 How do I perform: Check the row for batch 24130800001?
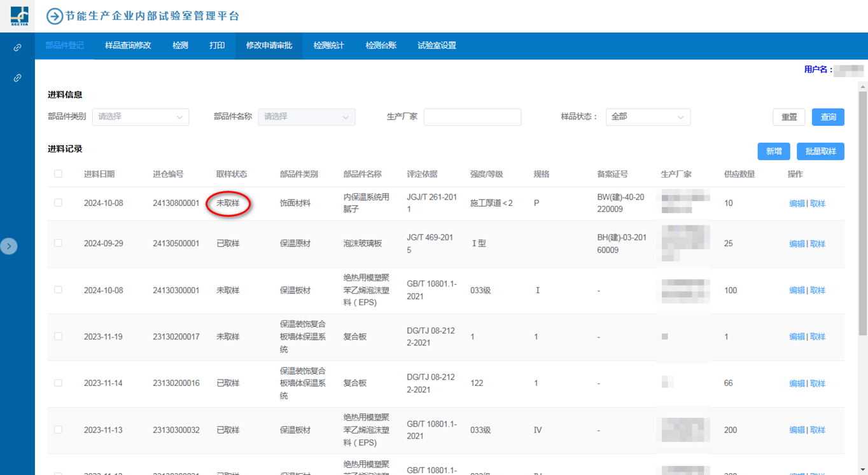58,203
